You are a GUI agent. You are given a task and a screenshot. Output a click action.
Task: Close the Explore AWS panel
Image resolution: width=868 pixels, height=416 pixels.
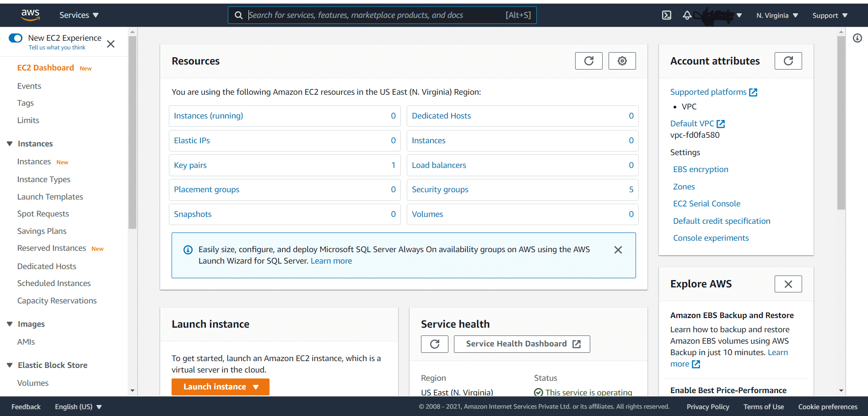788,284
